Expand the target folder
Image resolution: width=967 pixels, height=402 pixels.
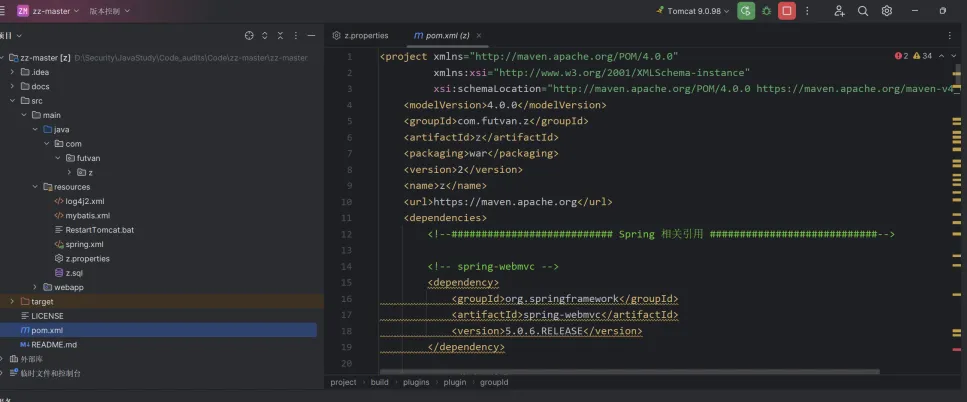(12, 302)
